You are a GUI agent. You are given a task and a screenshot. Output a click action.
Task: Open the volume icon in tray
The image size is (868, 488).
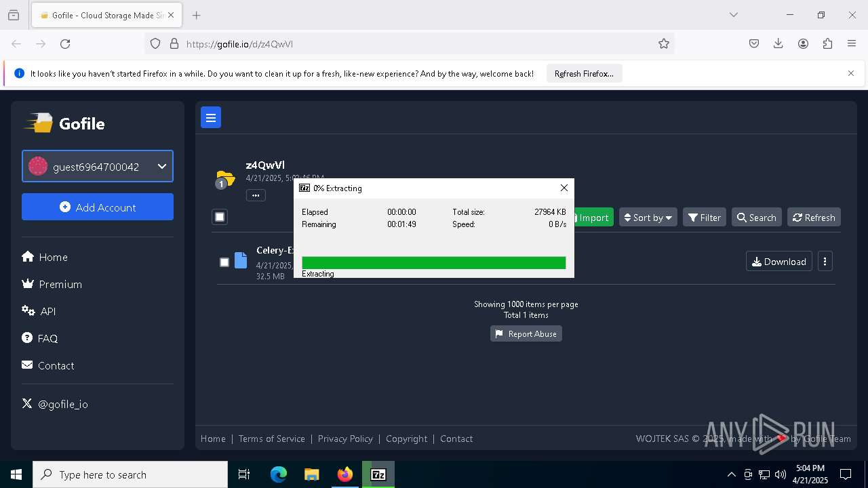tap(781, 474)
